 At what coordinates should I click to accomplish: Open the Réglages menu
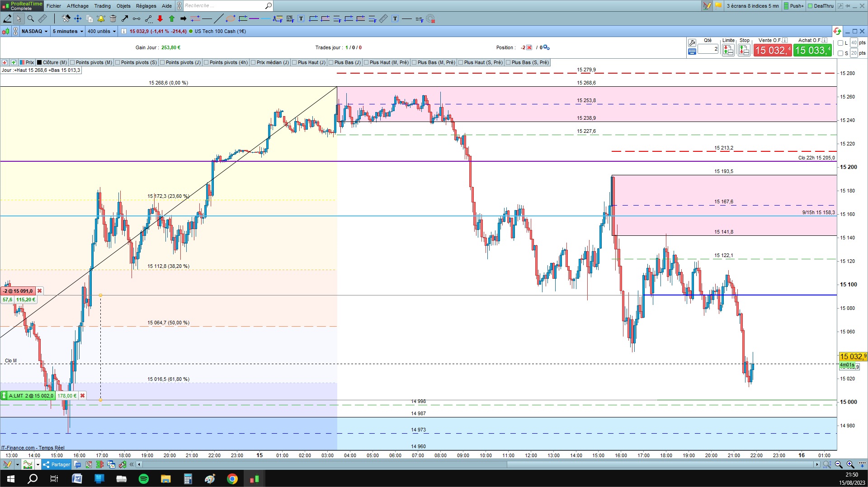pyautogui.click(x=146, y=6)
